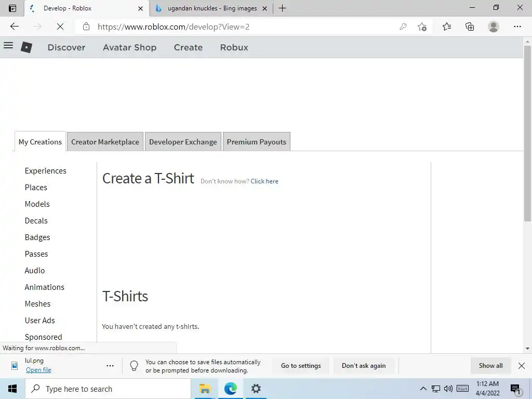
Task: Open the Favorites list icon
Action: [447, 26]
